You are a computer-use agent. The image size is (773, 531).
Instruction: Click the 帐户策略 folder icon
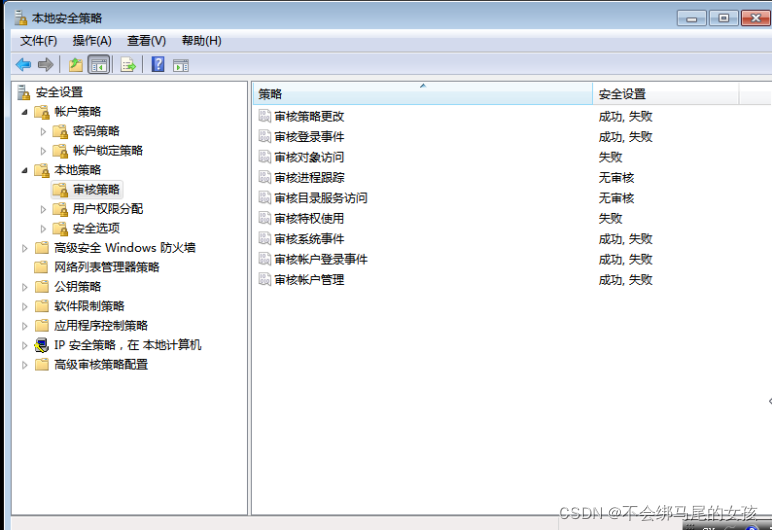pos(42,112)
